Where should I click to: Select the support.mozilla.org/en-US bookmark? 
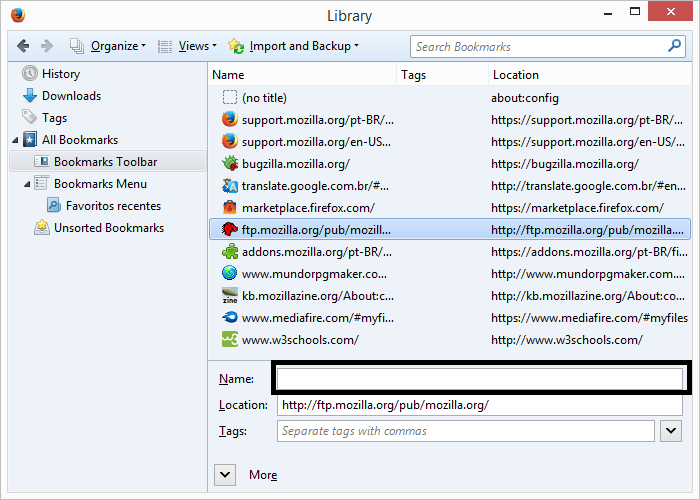point(450,142)
